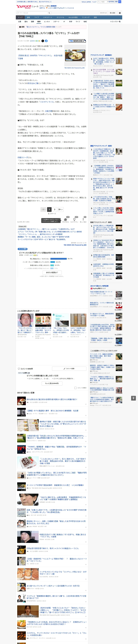Open the recommended article 新たに女(19)から事情聴取
Screen dimensions: 138x644
coord(53,411)
